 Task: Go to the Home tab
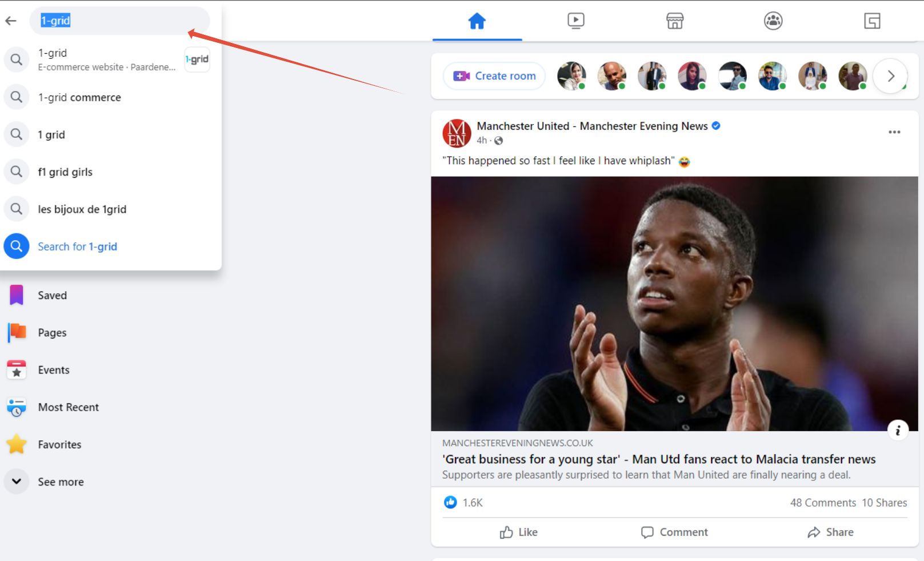tap(477, 21)
